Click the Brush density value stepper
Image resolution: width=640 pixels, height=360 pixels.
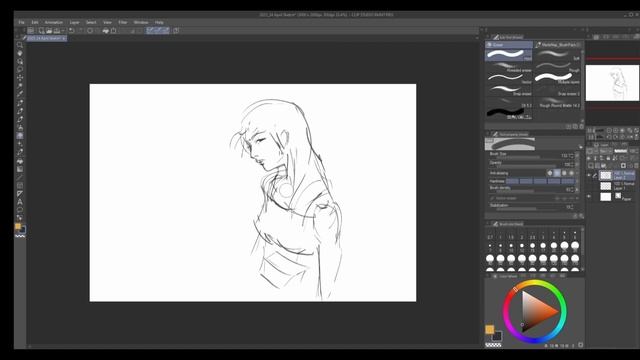571,189
